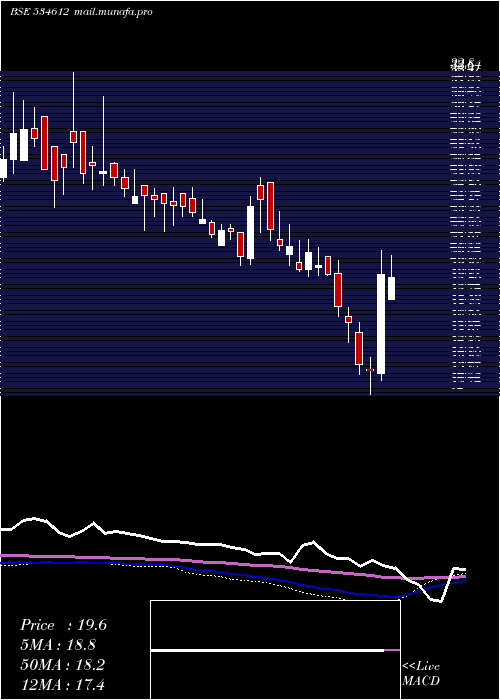
Task: Click the 'mail.munafa.pro' watermark title text
Action: click(112, 12)
